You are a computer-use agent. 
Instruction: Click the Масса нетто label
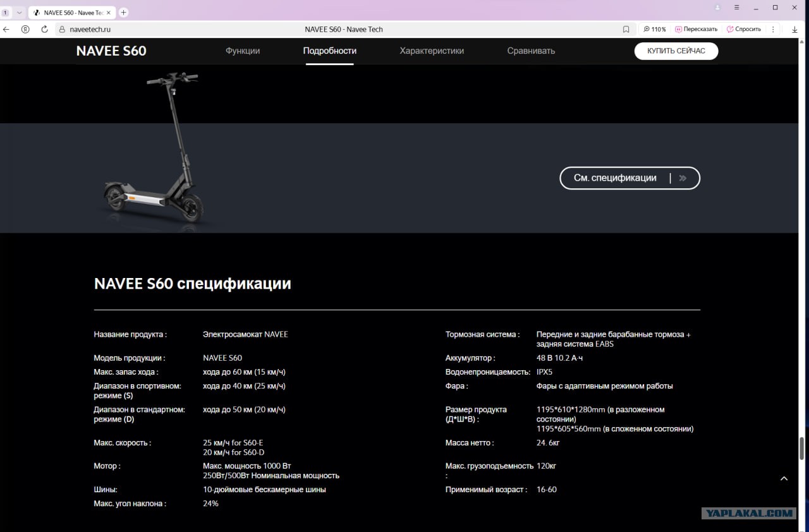pos(470,443)
